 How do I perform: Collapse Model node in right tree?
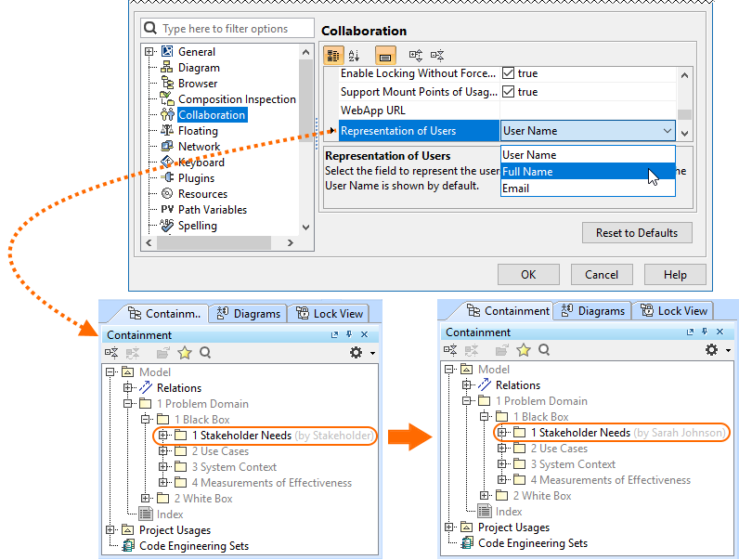tap(448, 369)
